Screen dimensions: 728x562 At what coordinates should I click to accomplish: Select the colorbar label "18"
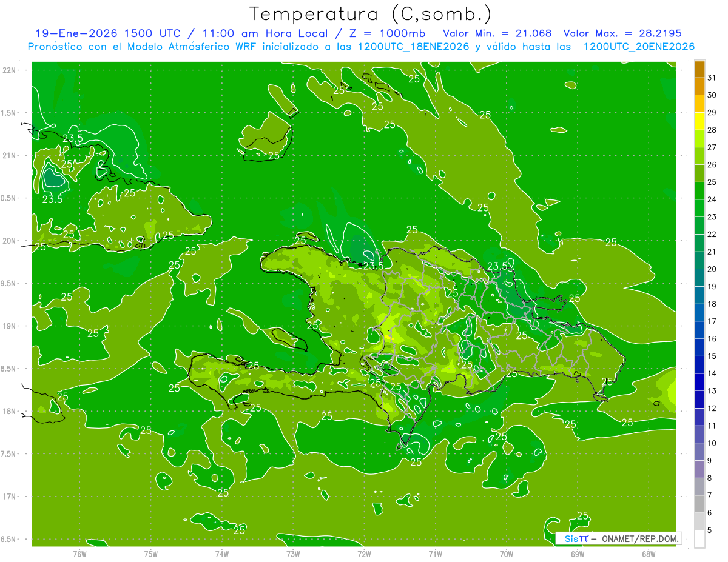(x=712, y=304)
